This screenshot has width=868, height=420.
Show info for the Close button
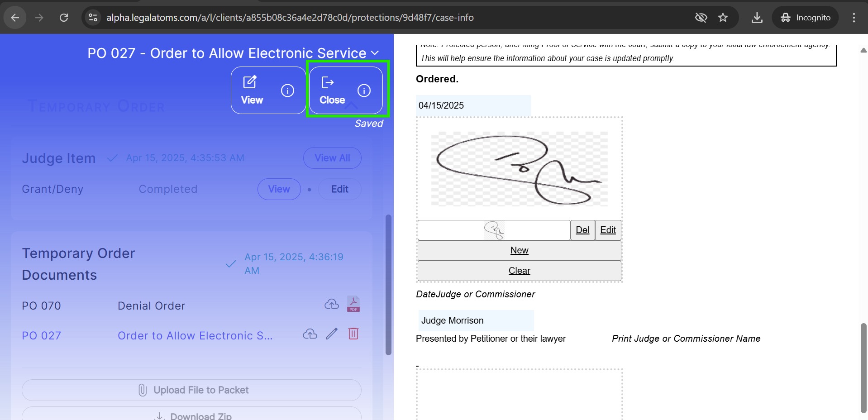[364, 91]
